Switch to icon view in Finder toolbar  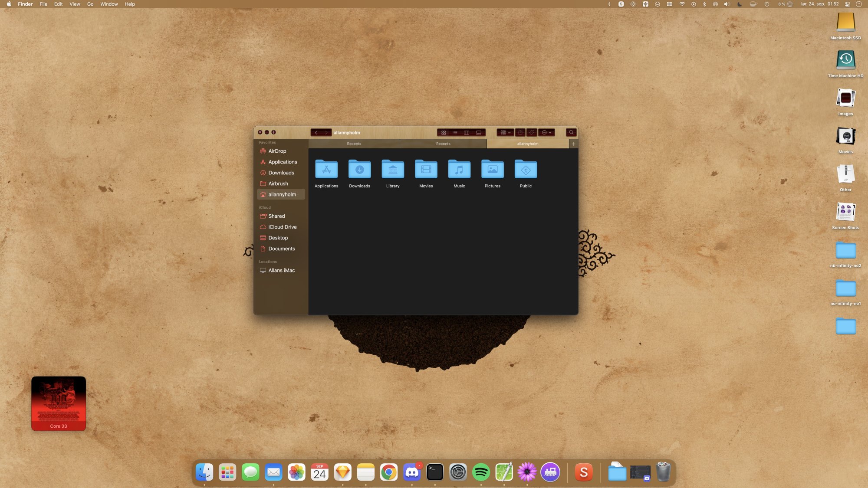click(443, 133)
